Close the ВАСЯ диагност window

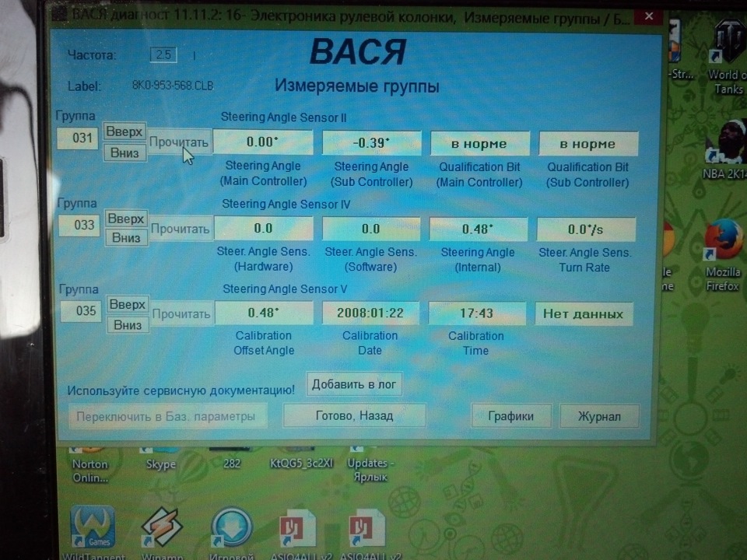pos(649,16)
